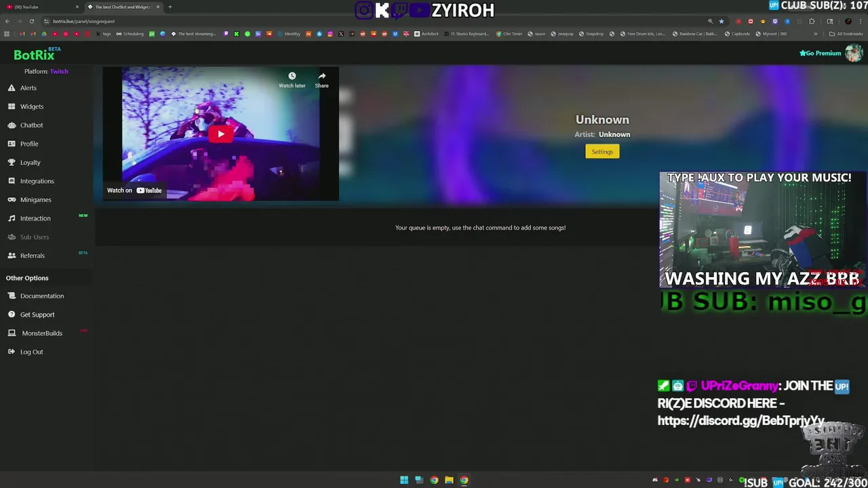Open the Alerts bell icon
Image resolution: width=868 pixels, height=488 pixels.
coord(12,88)
